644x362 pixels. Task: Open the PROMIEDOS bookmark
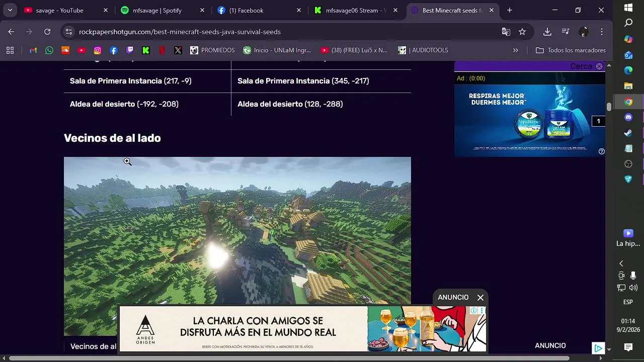point(212,50)
